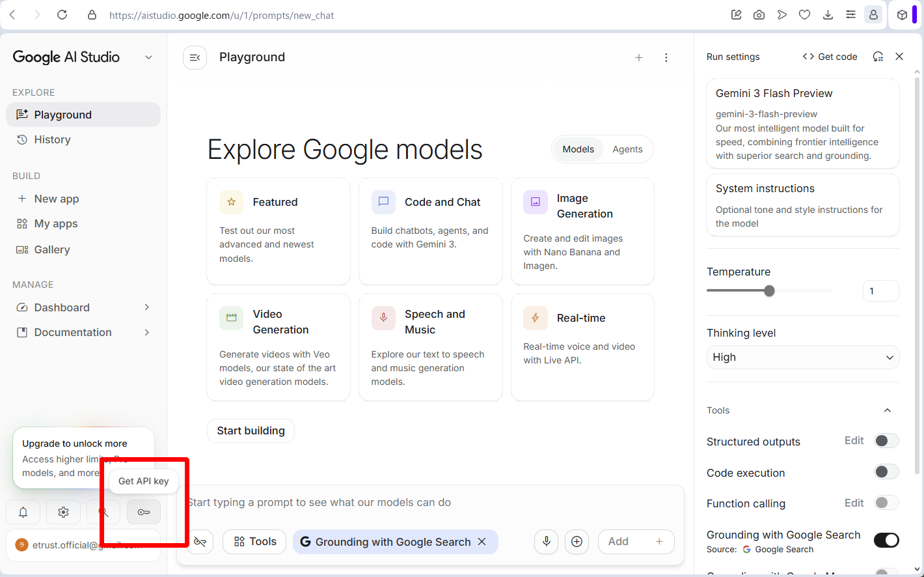
Task: Disable Grounding with Google Search switch
Action: click(886, 540)
